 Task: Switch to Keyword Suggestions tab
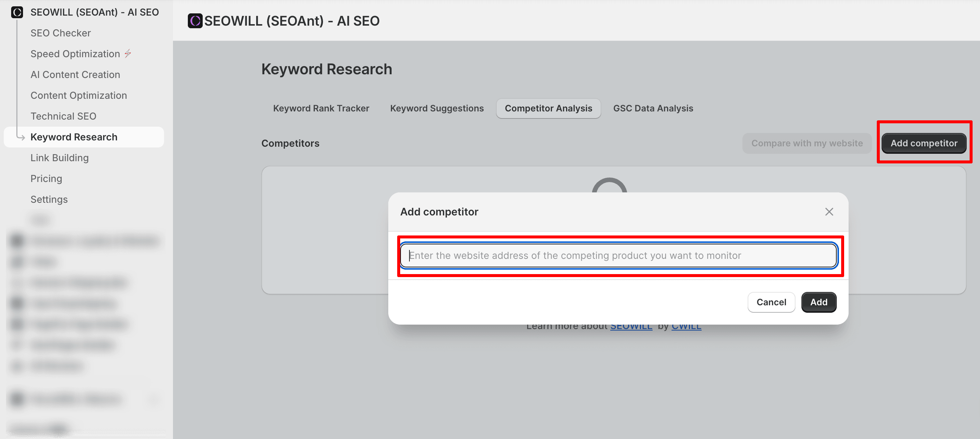point(436,108)
